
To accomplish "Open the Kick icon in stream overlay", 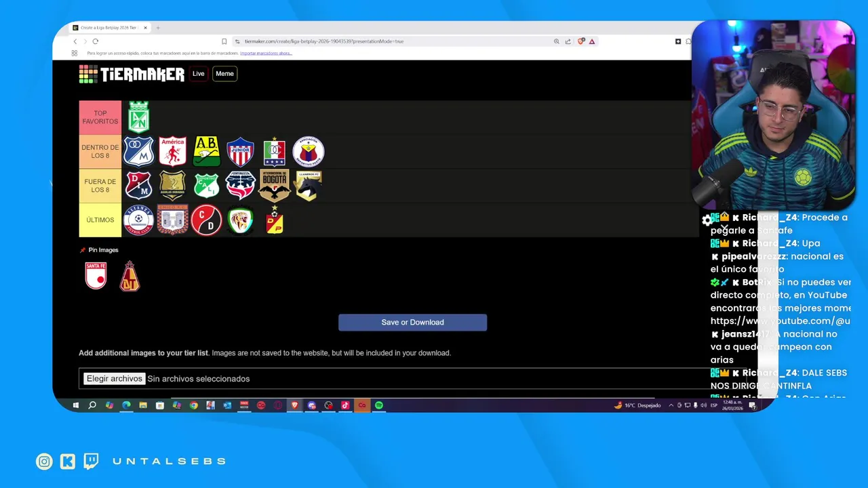I will click(x=68, y=462).
